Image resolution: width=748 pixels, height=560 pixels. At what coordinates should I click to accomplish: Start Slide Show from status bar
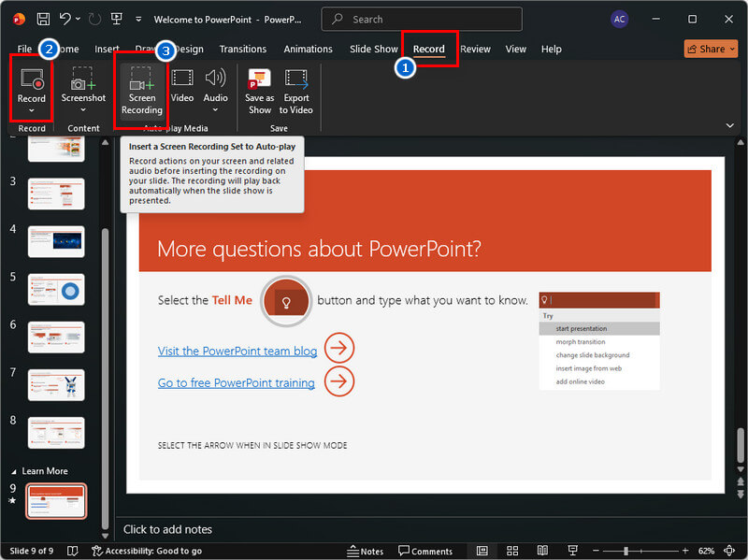point(573,551)
